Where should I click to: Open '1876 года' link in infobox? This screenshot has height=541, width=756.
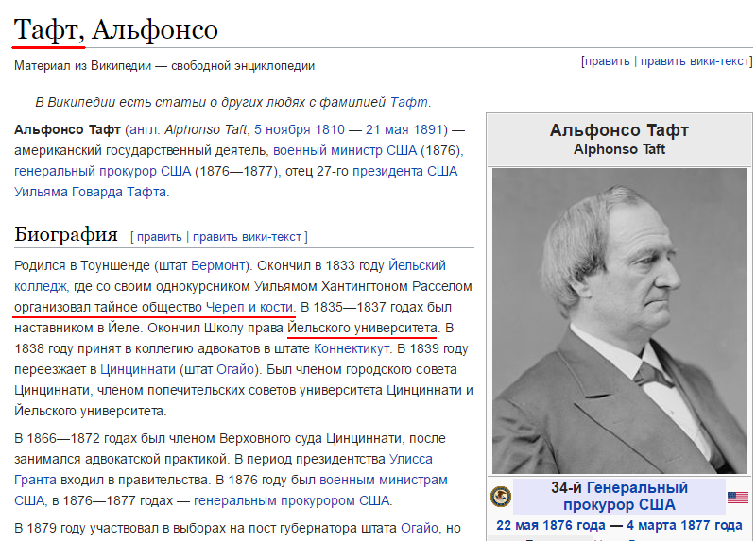pos(574,525)
